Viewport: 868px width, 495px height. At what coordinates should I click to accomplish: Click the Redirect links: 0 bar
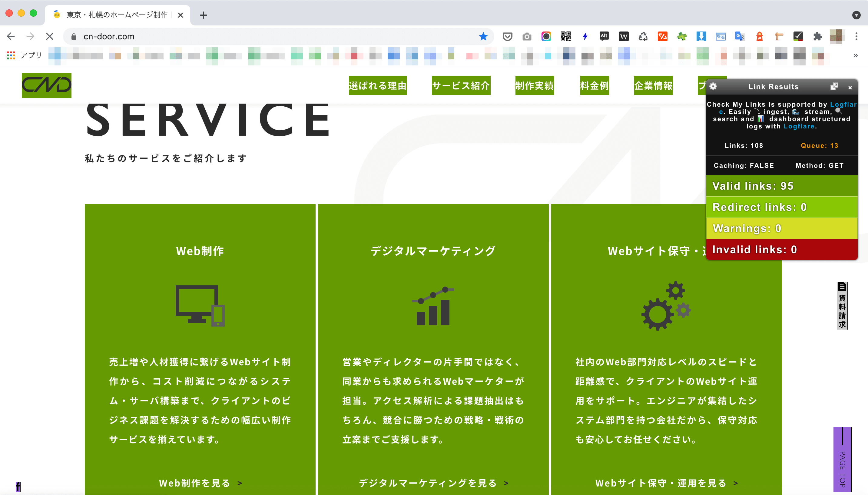pos(782,207)
